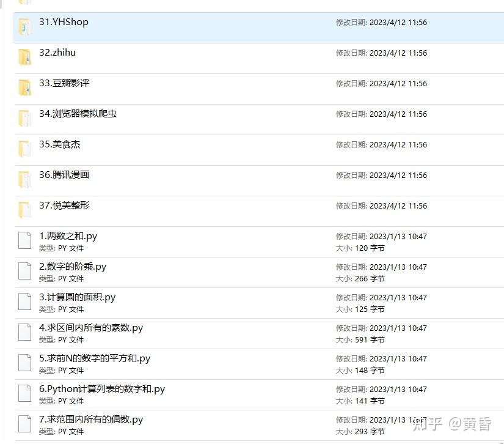Viewport: 504px width, 444px height.
Task: Select the 32.zhihu folder name text
Action: coord(57,53)
